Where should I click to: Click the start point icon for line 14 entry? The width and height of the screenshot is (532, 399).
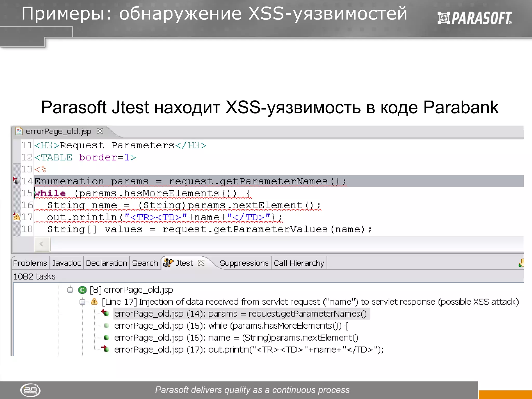coord(105,313)
